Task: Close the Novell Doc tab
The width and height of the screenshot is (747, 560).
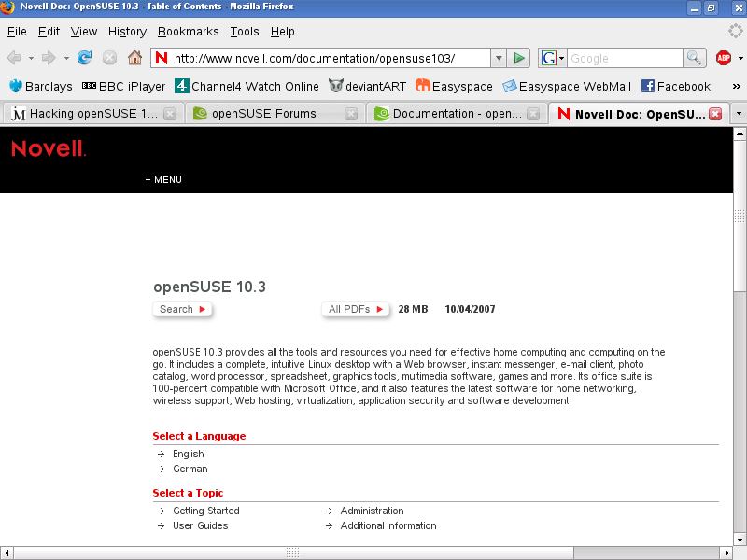Action: click(x=715, y=114)
